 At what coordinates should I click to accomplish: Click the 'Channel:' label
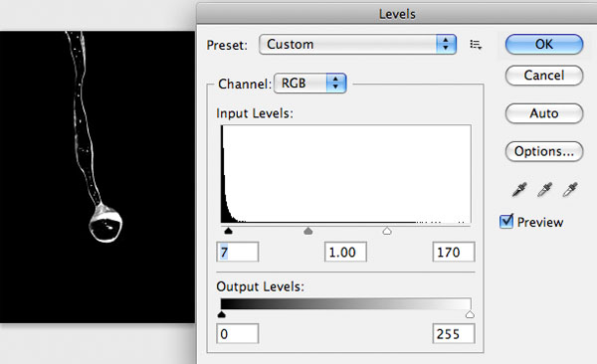(245, 84)
